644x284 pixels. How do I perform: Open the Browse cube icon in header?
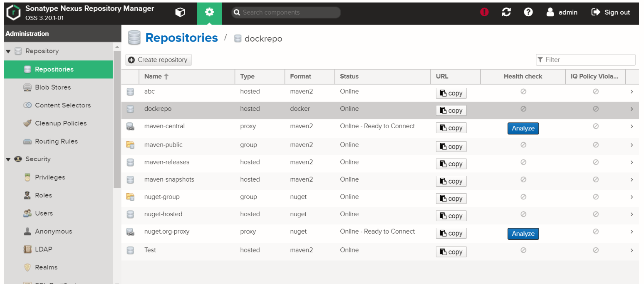click(x=180, y=12)
